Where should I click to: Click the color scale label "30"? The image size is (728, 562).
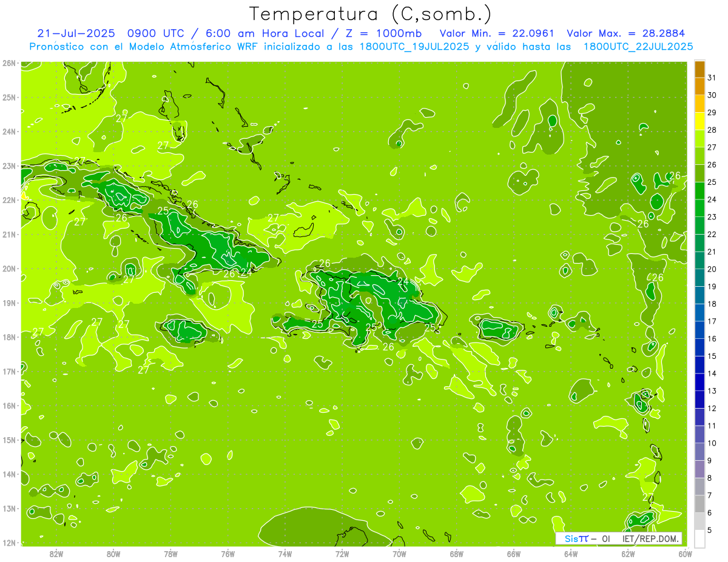[x=712, y=95]
